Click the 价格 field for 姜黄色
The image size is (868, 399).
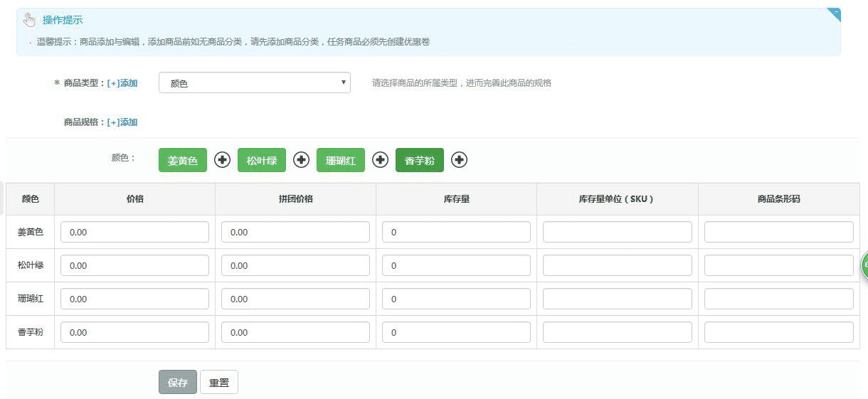pyautogui.click(x=134, y=232)
